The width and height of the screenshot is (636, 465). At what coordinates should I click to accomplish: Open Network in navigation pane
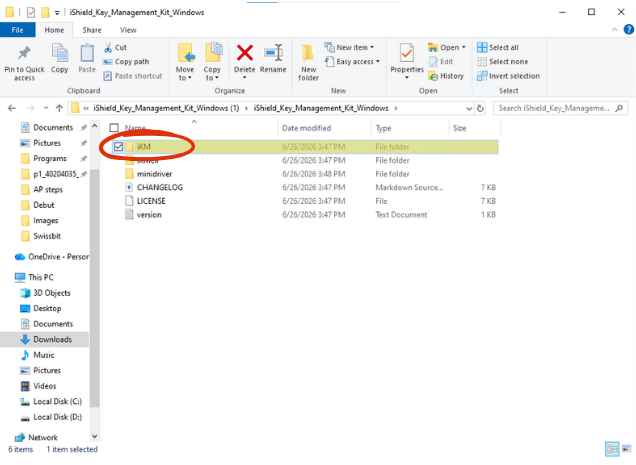click(43, 437)
